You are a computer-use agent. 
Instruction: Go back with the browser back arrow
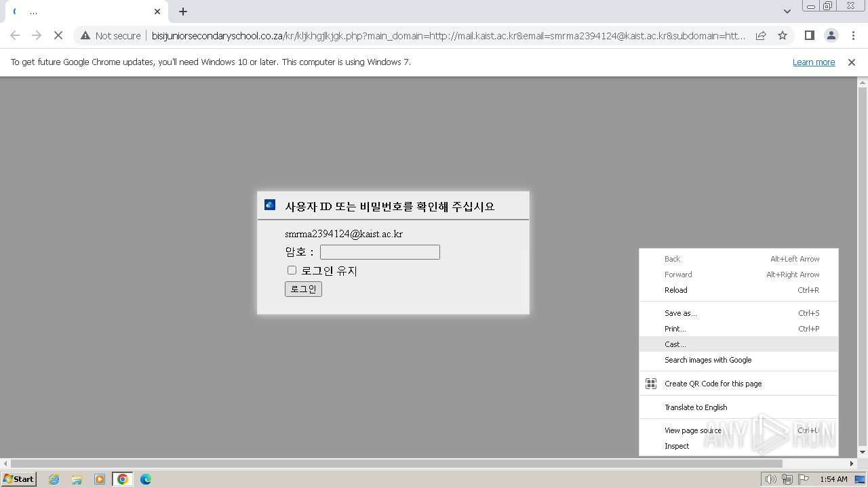(x=15, y=35)
